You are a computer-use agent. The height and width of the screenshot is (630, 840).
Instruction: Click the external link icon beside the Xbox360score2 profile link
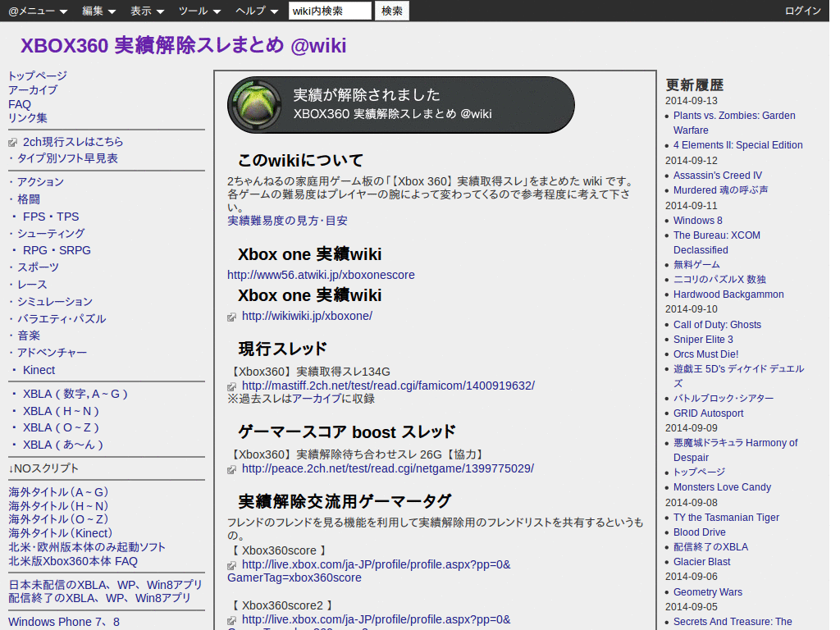[x=233, y=619]
